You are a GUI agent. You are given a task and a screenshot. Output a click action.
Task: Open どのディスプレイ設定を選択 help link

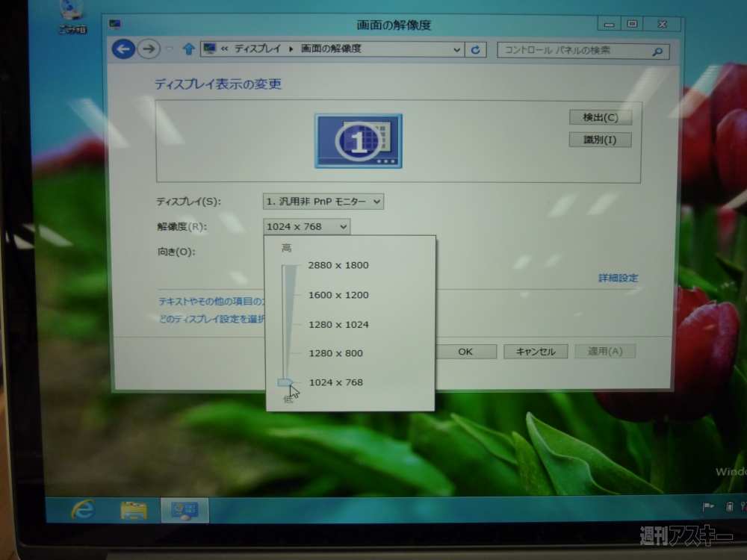click(x=211, y=319)
